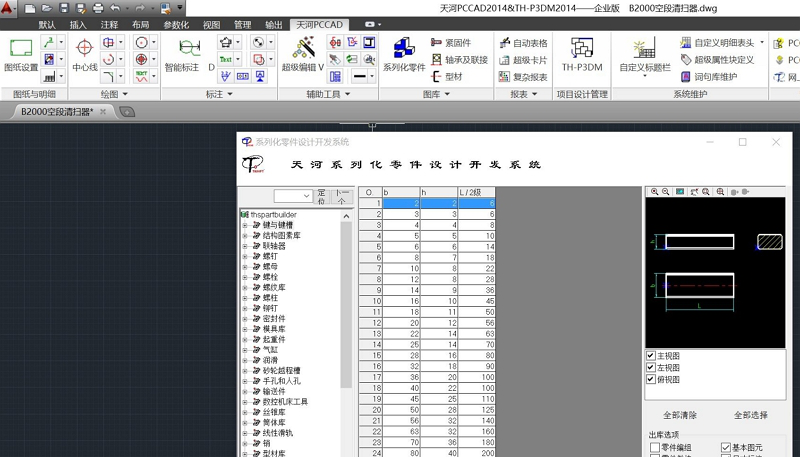Image resolution: width=800 pixels, height=475 pixels.
Task: Switch to the 参数化 ribbon tab
Action: (x=176, y=24)
